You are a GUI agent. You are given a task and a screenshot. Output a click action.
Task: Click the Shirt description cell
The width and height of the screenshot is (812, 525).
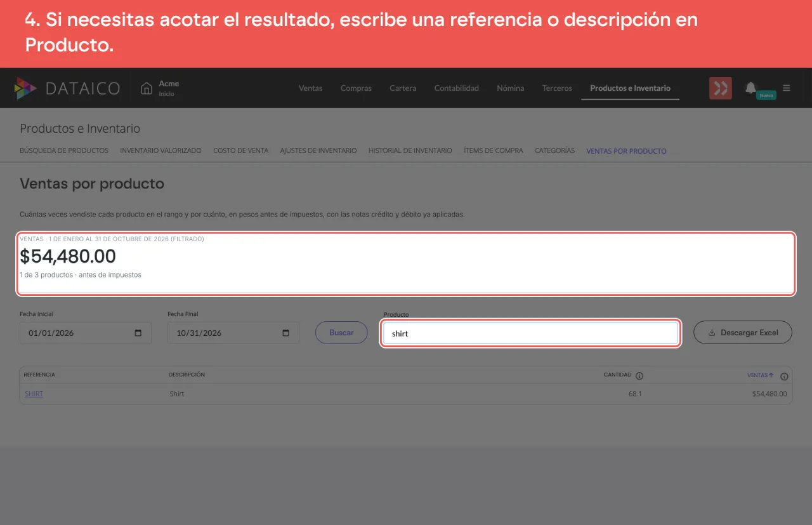click(x=177, y=394)
